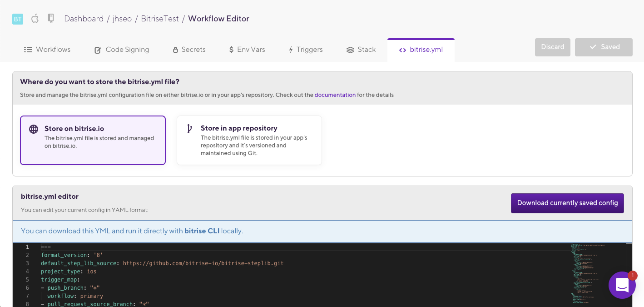Go to the Env Vars tab
Viewport: 644px width, 307px height.
(247, 50)
